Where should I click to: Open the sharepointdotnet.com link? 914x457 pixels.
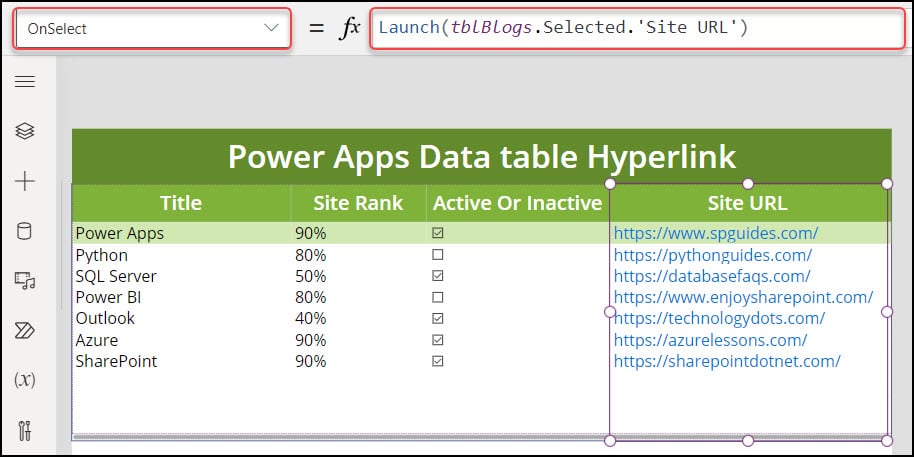[x=727, y=361]
